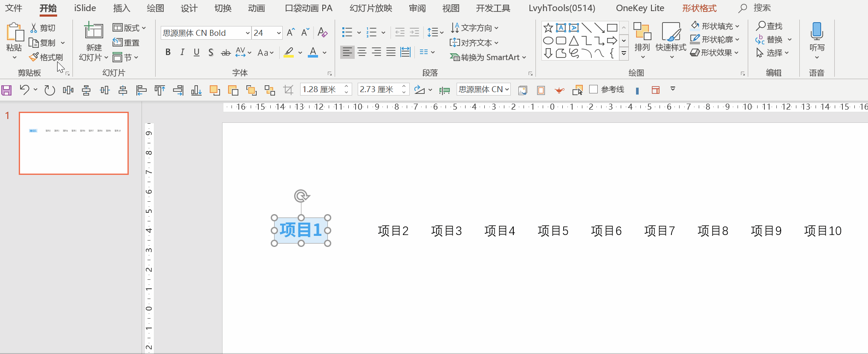Viewport: 868px width, 354px height.
Task: Switch to the Insert (插入) tab
Action: (x=122, y=8)
